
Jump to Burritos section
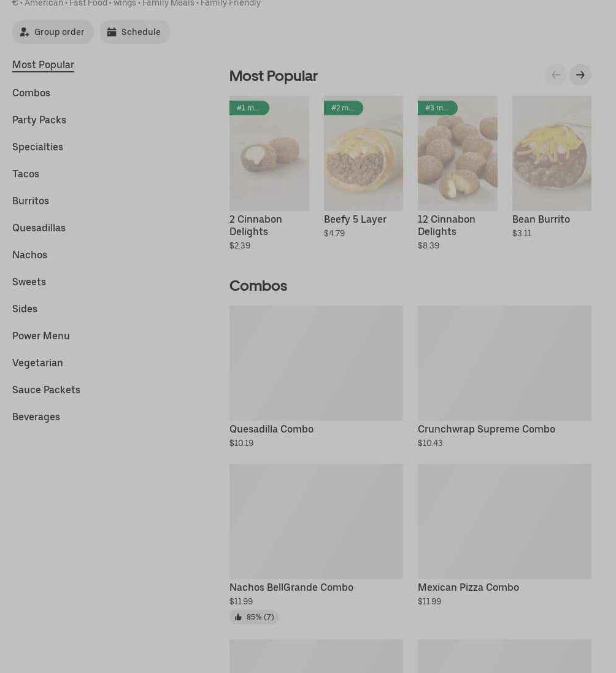[31, 201]
